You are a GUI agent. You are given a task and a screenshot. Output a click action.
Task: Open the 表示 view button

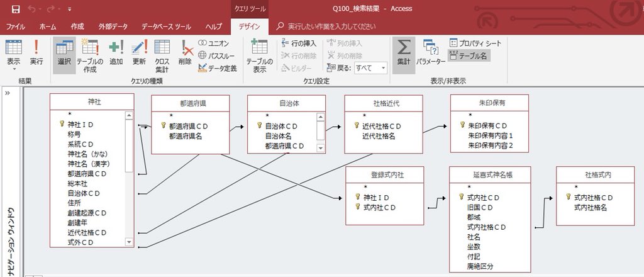click(x=14, y=51)
